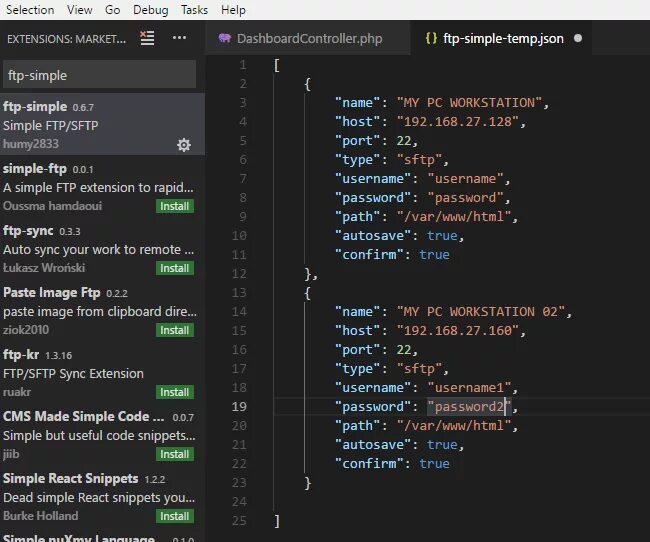Click the PHP elephant icon on DashboardController tab

coord(224,38)
